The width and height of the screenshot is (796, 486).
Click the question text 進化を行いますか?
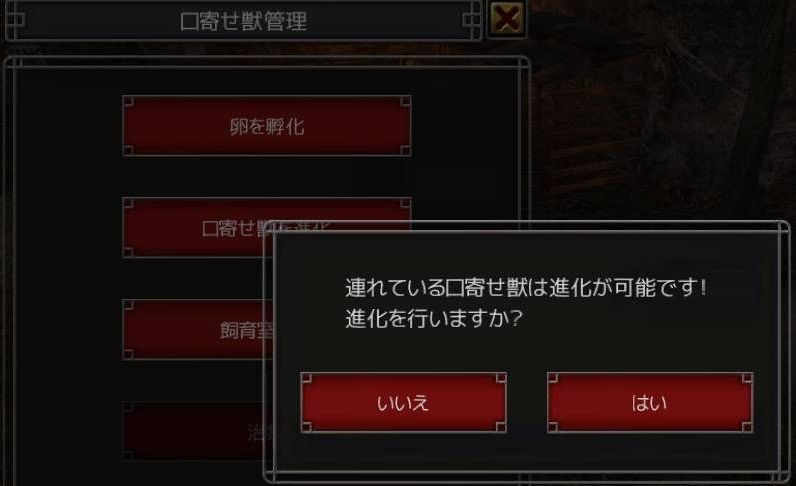click(434, 319)
